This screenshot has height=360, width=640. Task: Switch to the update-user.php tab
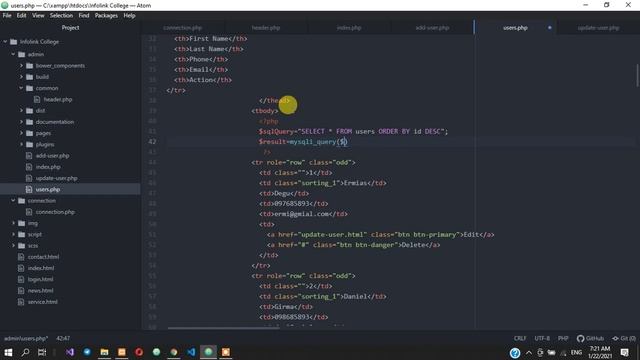click(x=598, y=28)
